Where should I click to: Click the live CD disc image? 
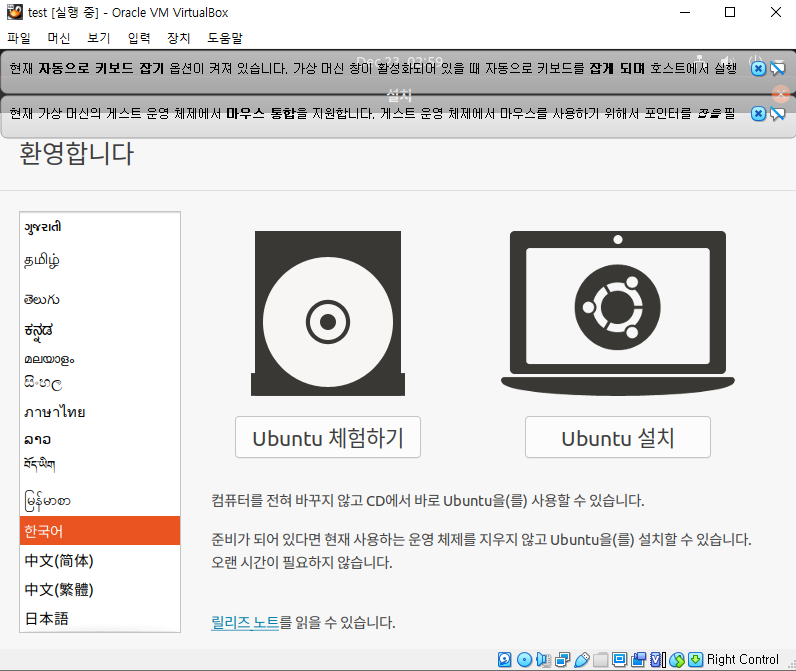click(328, 313)
